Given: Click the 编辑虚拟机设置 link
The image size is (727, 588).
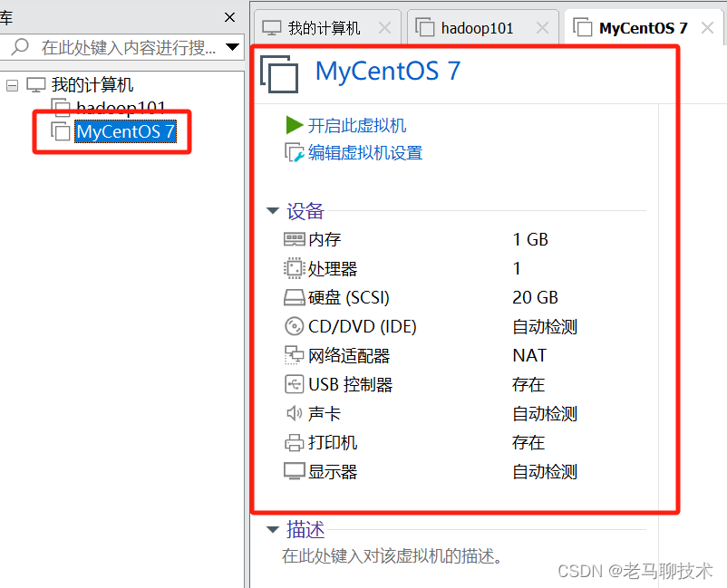Looking at the screenshot, I should point(365,153).
